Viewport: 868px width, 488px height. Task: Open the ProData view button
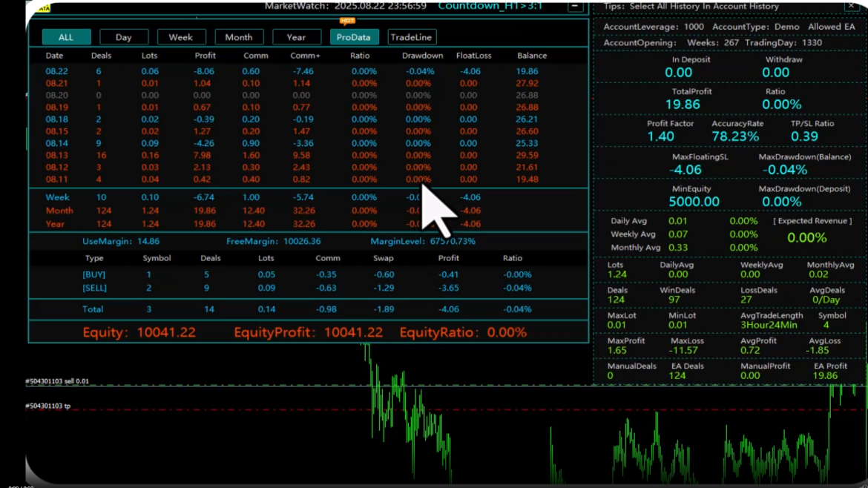(x=354, y=37)
